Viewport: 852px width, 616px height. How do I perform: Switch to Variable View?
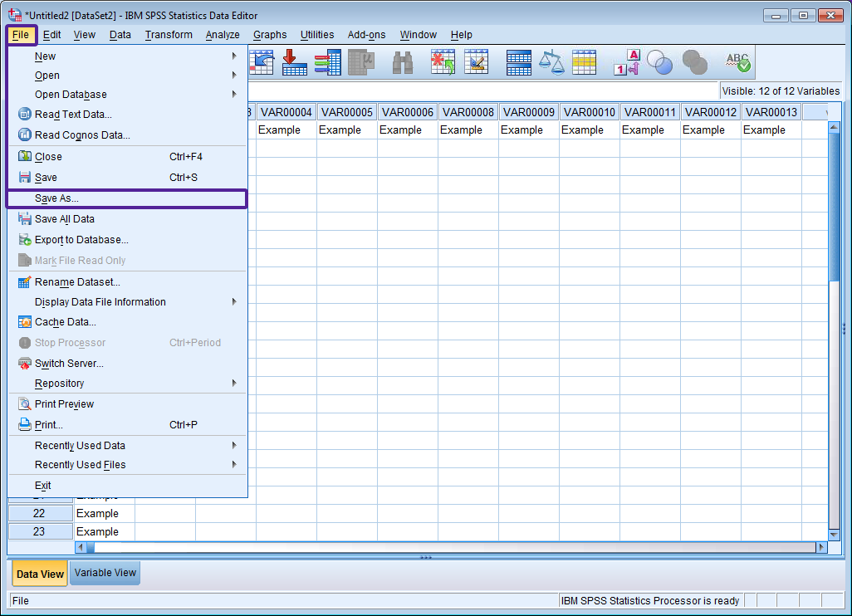click(105, 573)
